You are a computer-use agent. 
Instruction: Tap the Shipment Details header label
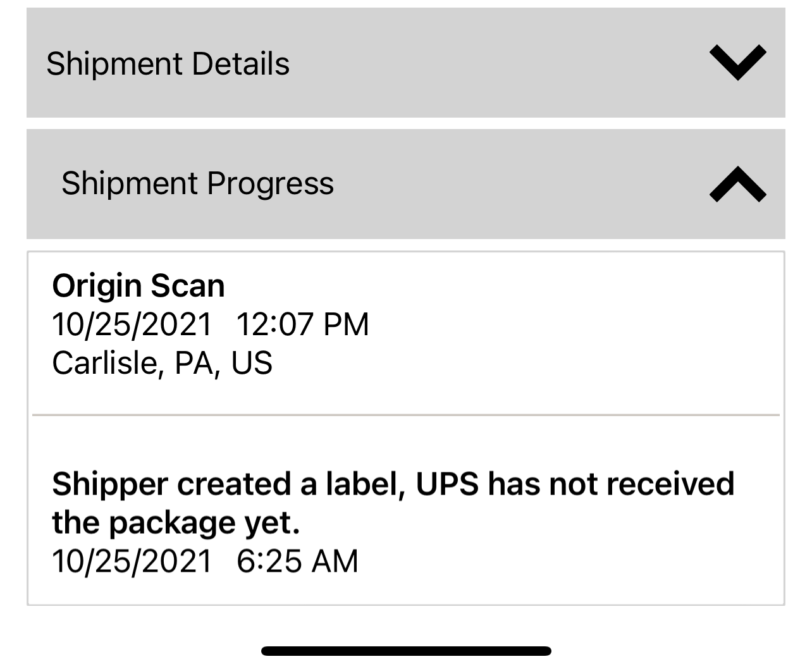168,64
